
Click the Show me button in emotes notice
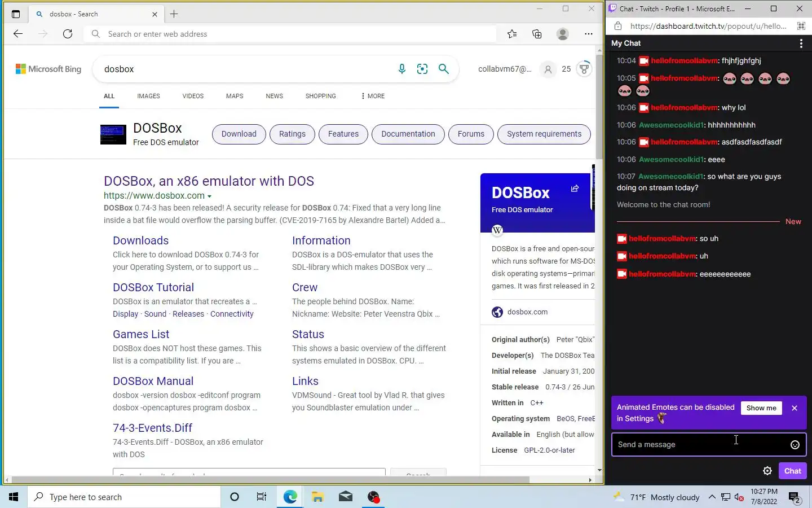point(761,408)
